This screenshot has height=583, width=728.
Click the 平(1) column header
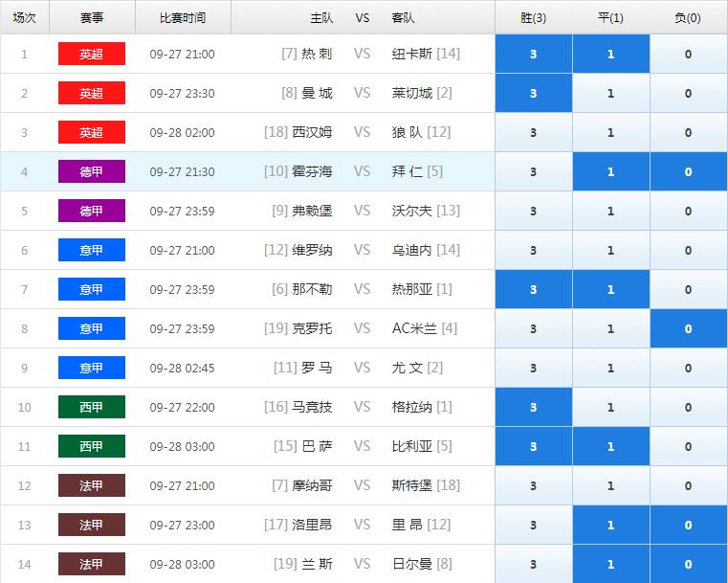tap(611, 18)
